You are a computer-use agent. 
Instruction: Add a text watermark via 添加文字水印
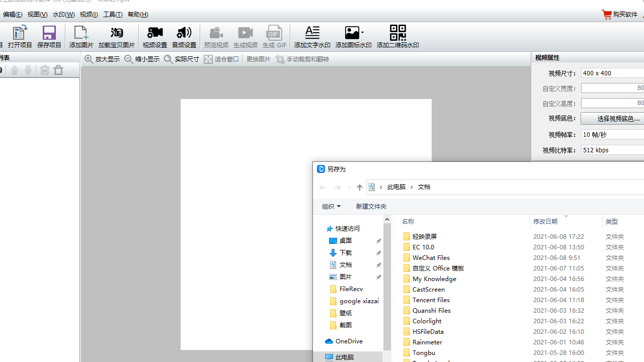[x=312, y=37]
